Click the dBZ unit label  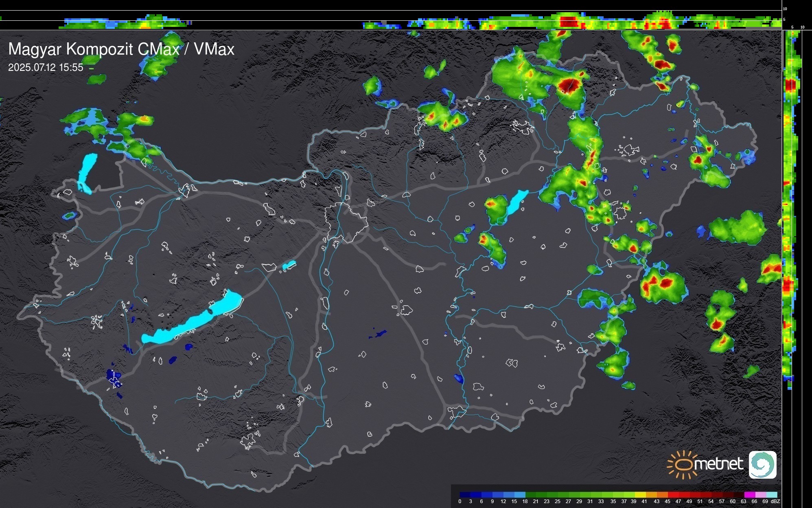775,501
